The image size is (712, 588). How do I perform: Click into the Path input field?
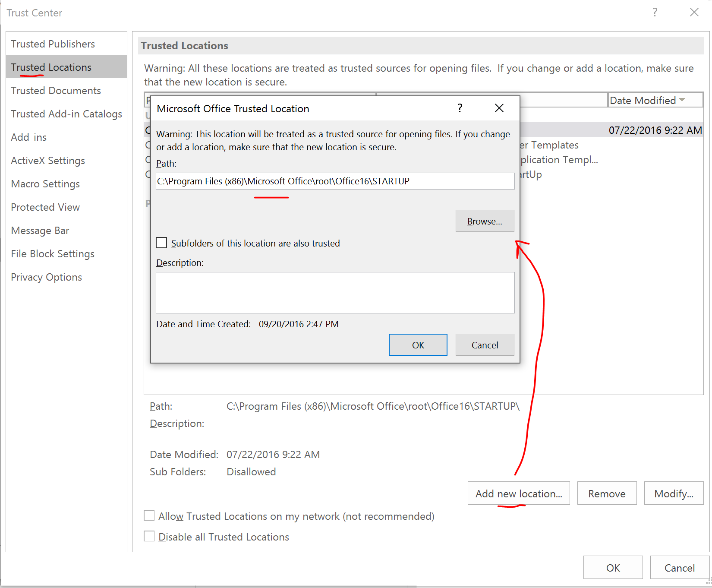click(335, 181)
